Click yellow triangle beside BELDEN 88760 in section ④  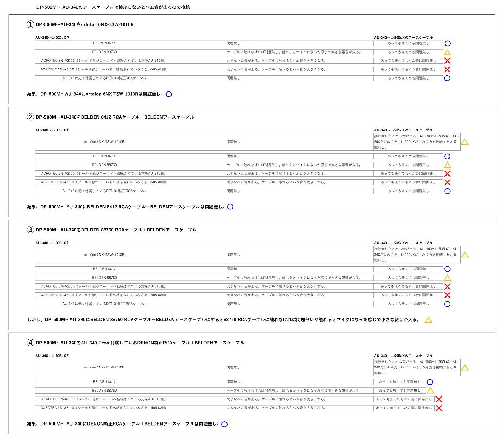(x=430, y=391)
